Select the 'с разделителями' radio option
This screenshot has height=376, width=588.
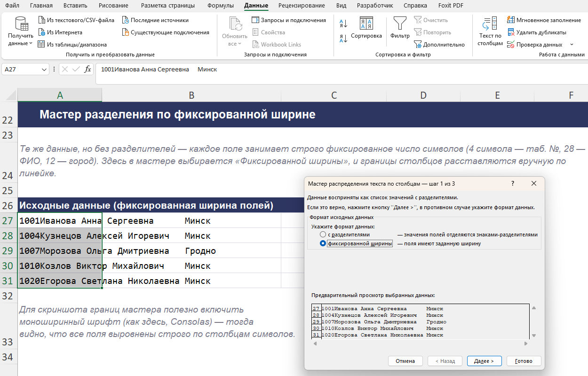point(323,235)
